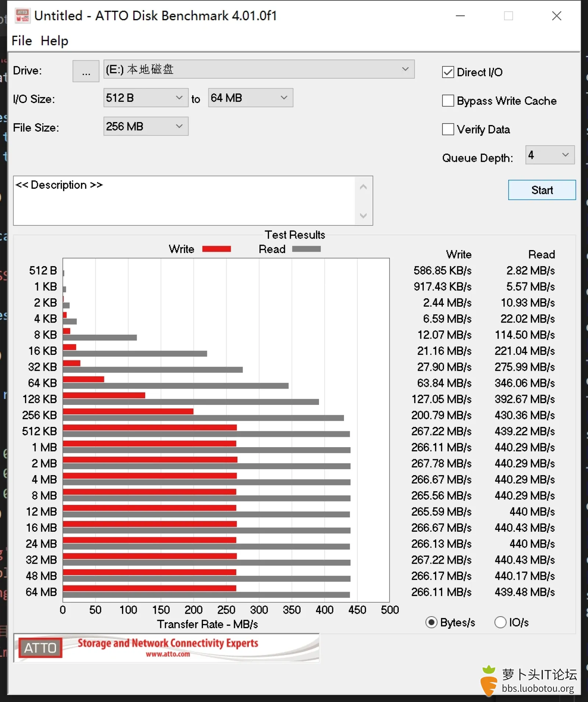The height and width of the screenshot is (702, 588).
Task: Click the 128 KB row label in chart
Action: point(40,399)
